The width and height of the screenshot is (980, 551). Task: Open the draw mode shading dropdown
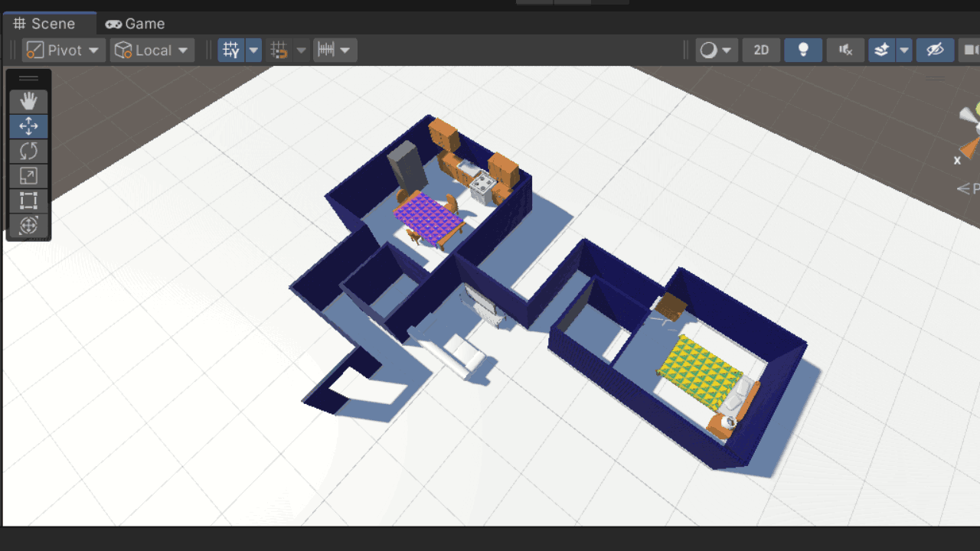pos(717,51)
